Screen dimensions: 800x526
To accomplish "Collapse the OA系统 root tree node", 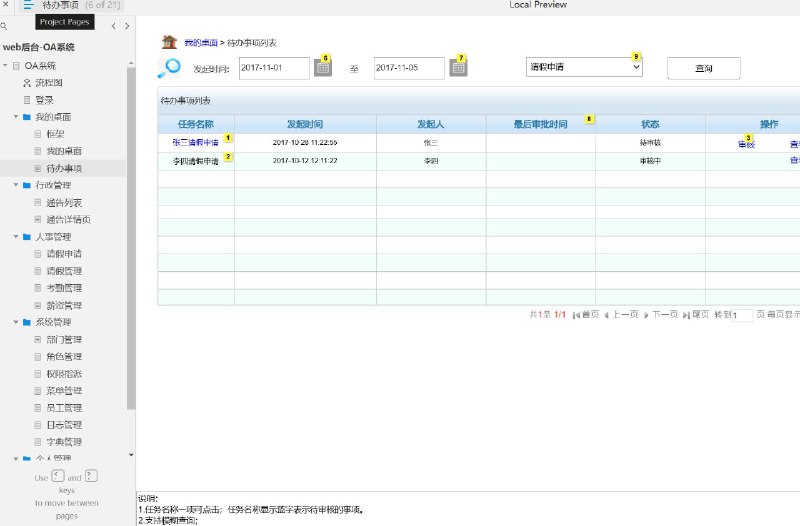I will (5, 65).
